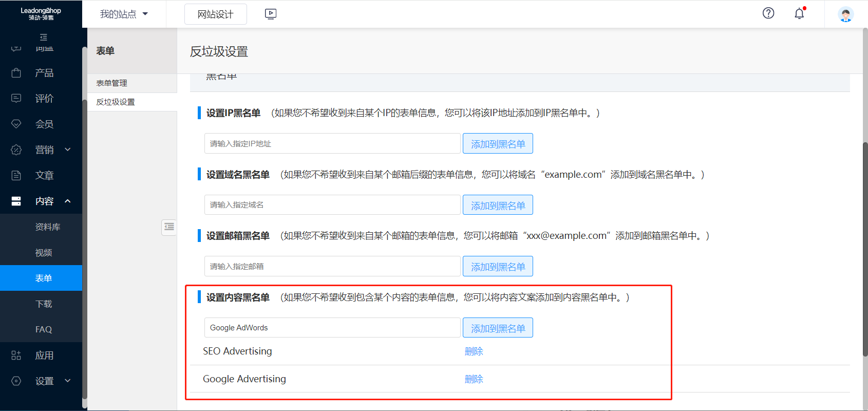Image resolution: width=868 pixels, height=411 pixels.
Task: Add IP address to blacklist button
Action: pyautogui.click(x=498, y=143)
